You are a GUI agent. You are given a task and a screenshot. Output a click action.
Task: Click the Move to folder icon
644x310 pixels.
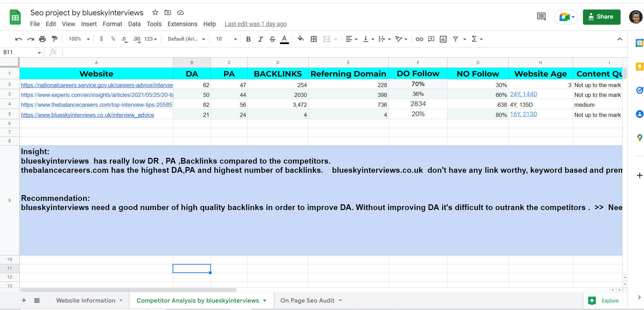[168, 13]
